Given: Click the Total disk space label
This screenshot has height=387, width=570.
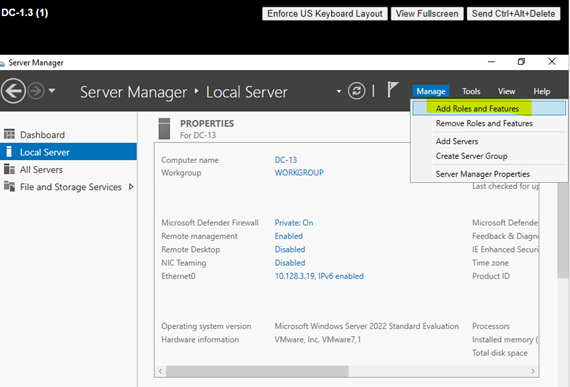Looking at the screenshot, I should coord(499,353).
